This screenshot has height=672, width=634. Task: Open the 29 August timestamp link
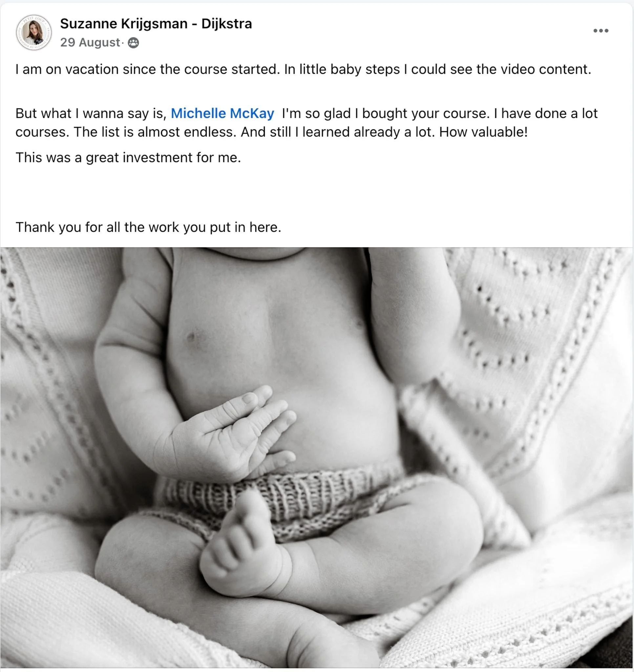pos(90,43)
